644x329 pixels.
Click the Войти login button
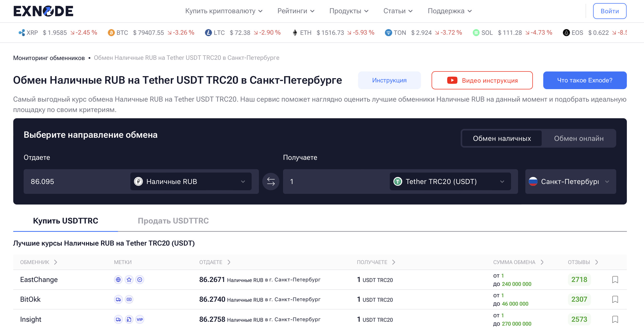(609, 11)
